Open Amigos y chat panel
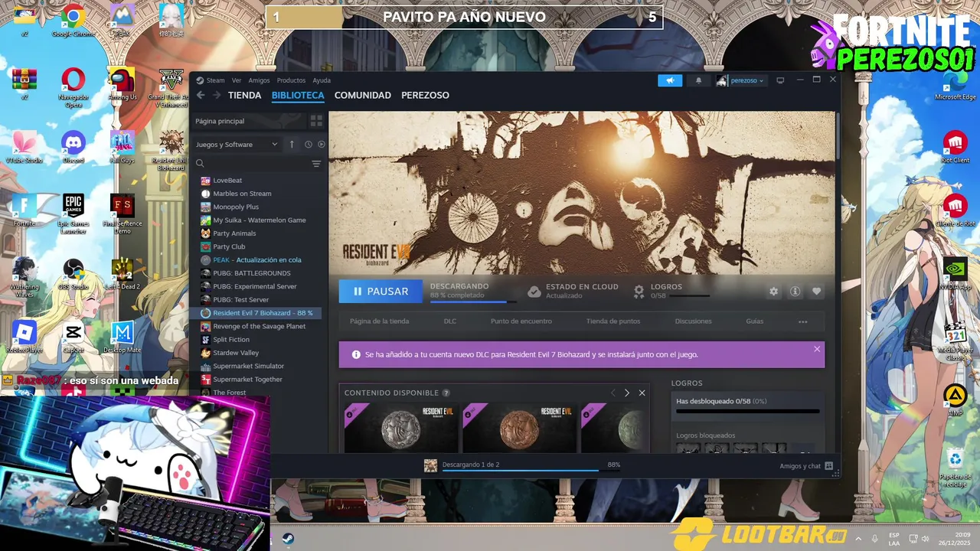 tap(806, 466)
